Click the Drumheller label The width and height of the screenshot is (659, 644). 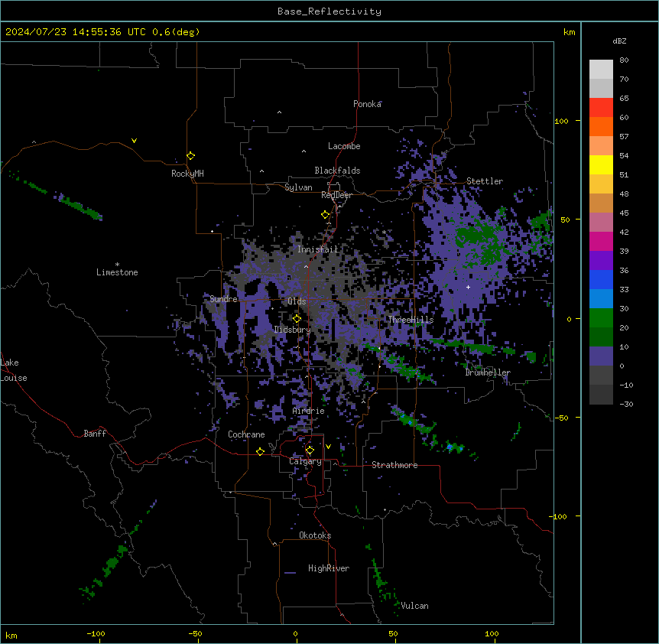(488, 372)
